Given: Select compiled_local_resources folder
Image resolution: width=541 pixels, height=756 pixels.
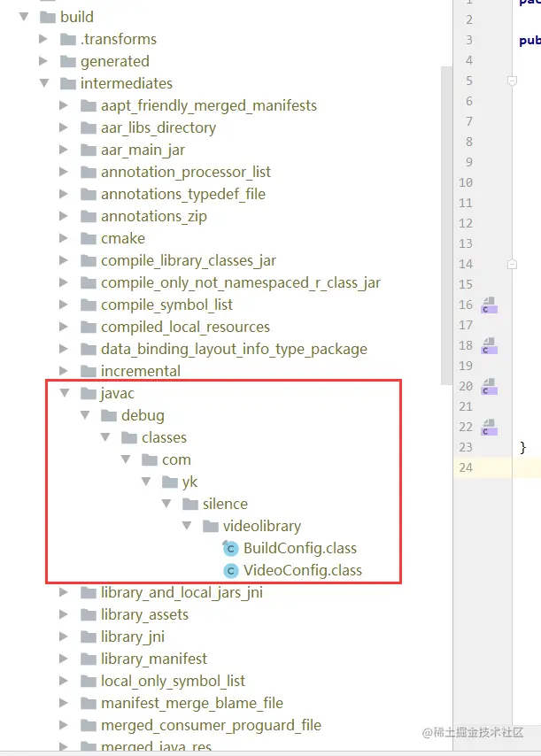Looking at the screenshot, I should tap(185, 327).
